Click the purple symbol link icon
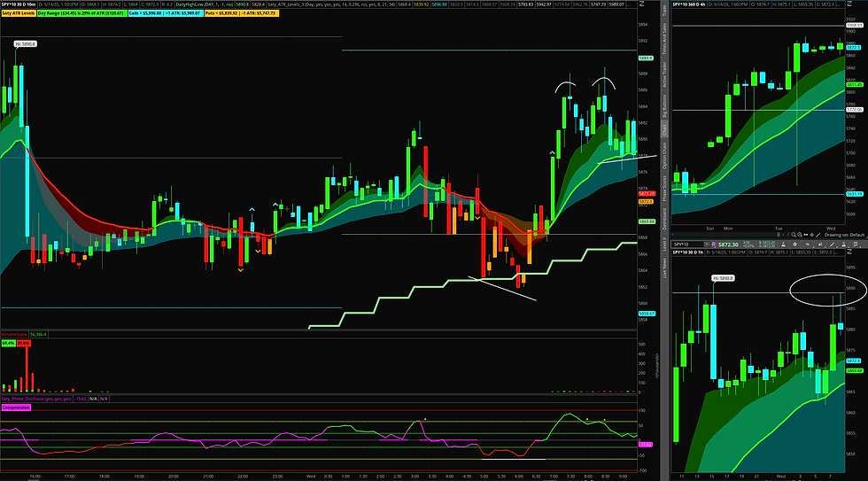 click(x=714, y=244)
